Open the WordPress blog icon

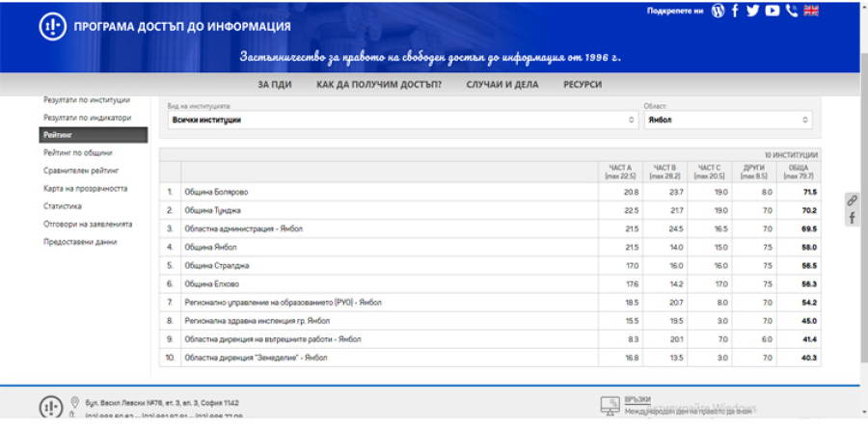point(718,11)
